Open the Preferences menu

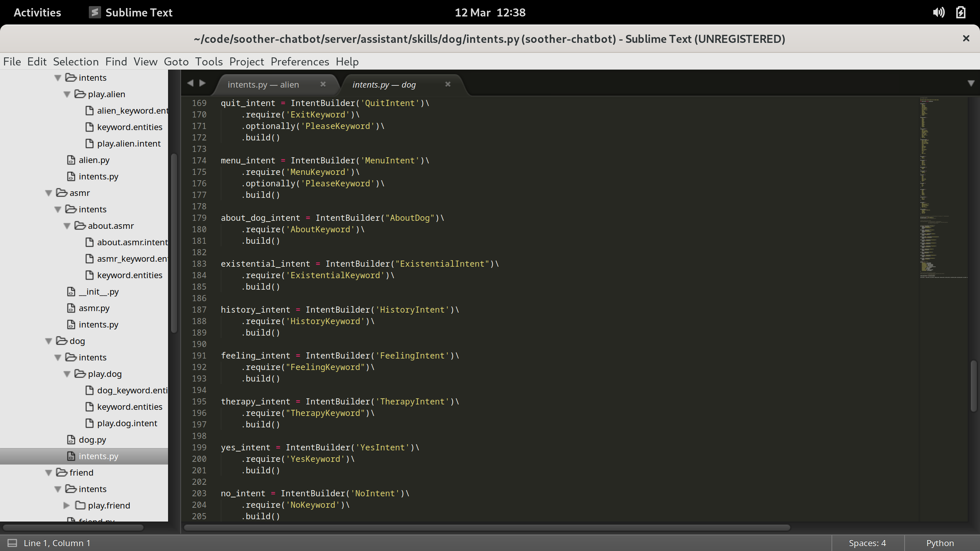[x=300, y=62]
